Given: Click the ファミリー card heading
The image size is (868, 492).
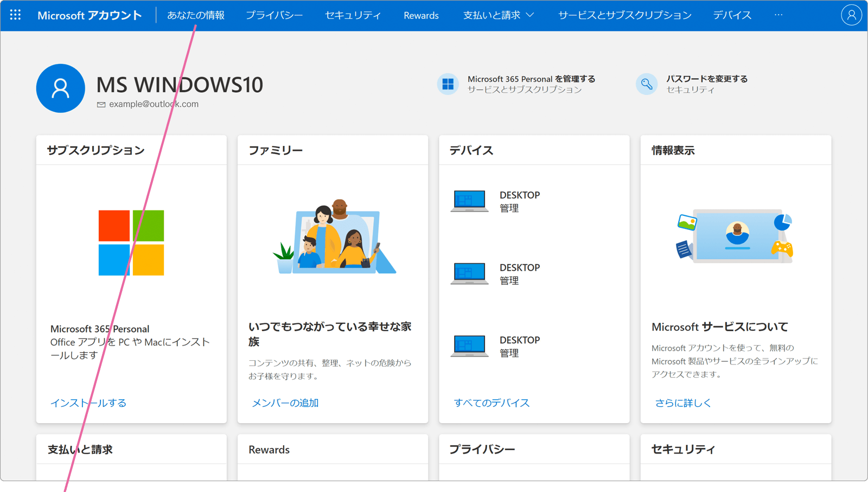Looking at the screenshot, I should pyautogui.click(x=276, y=150).
